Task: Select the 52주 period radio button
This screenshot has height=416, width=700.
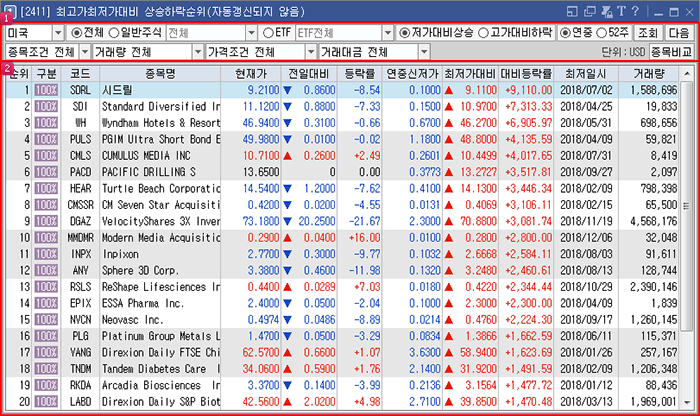Action: pyautogui.click(x=602, y=33)
